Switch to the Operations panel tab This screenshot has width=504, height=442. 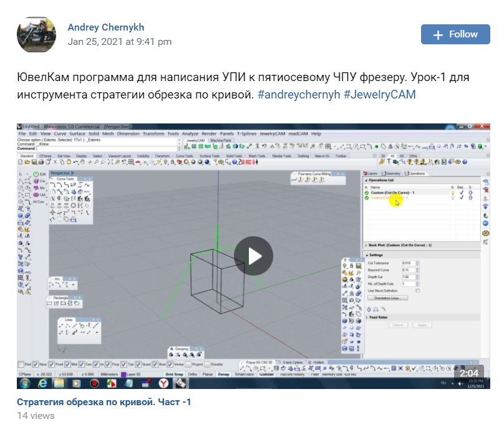point(415,173)
